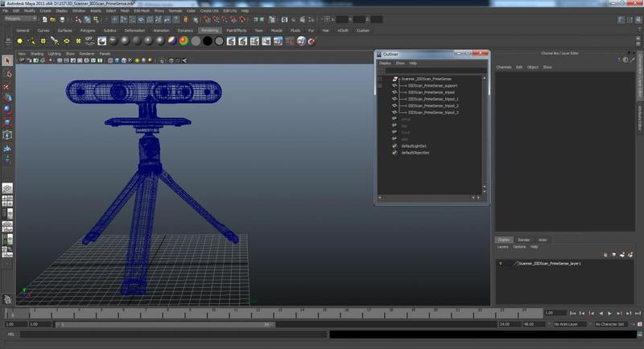The width and height of the screenshot is (644, 349).
Task: Switch to the Render layer tab
Action: 523,240
